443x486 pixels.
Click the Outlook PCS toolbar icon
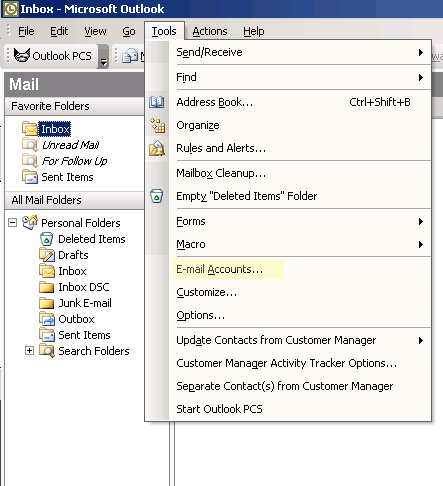pos(22,55)
